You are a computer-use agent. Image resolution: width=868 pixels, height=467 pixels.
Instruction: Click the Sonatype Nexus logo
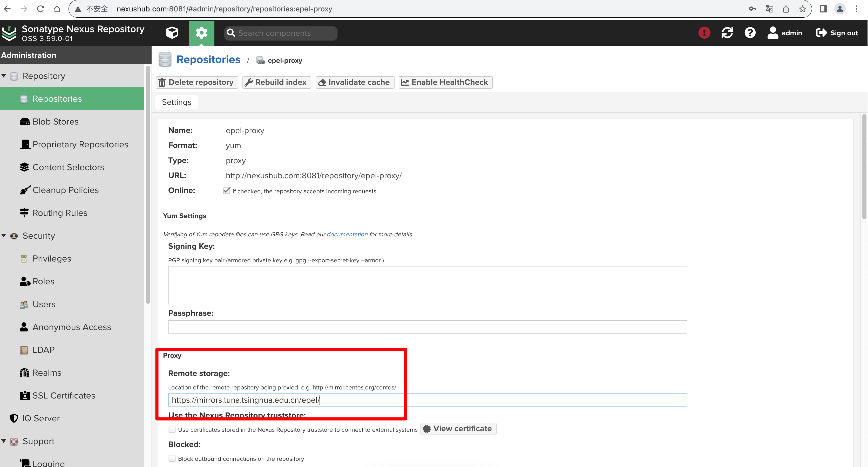coord(9,33)
